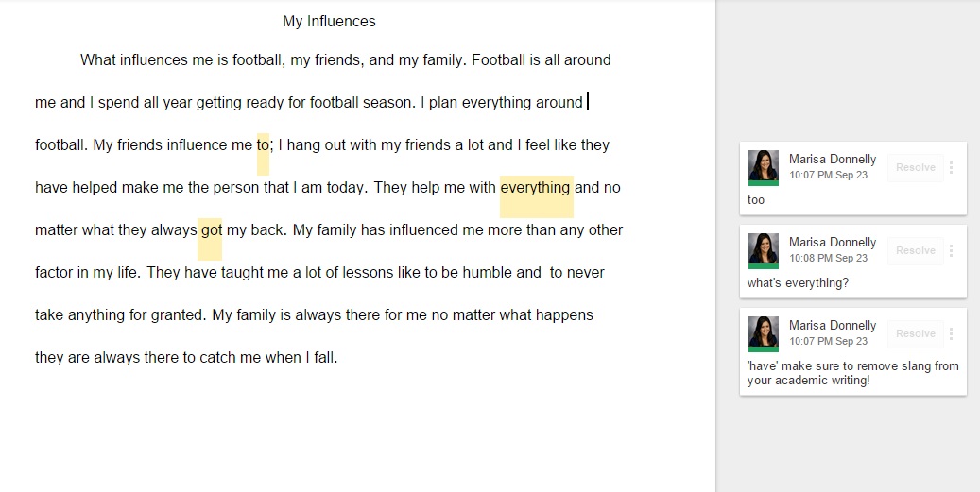Select the "what's everything?" comment card text
The image size is (980, 492).
tap(798, 283)
